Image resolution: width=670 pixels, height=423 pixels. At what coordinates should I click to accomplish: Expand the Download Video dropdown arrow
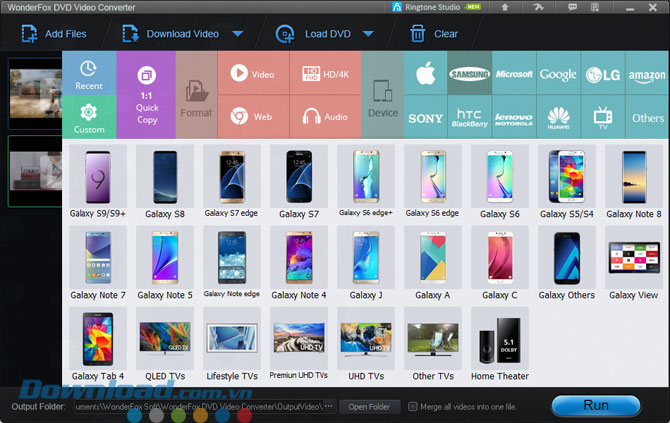click(238, 34)
